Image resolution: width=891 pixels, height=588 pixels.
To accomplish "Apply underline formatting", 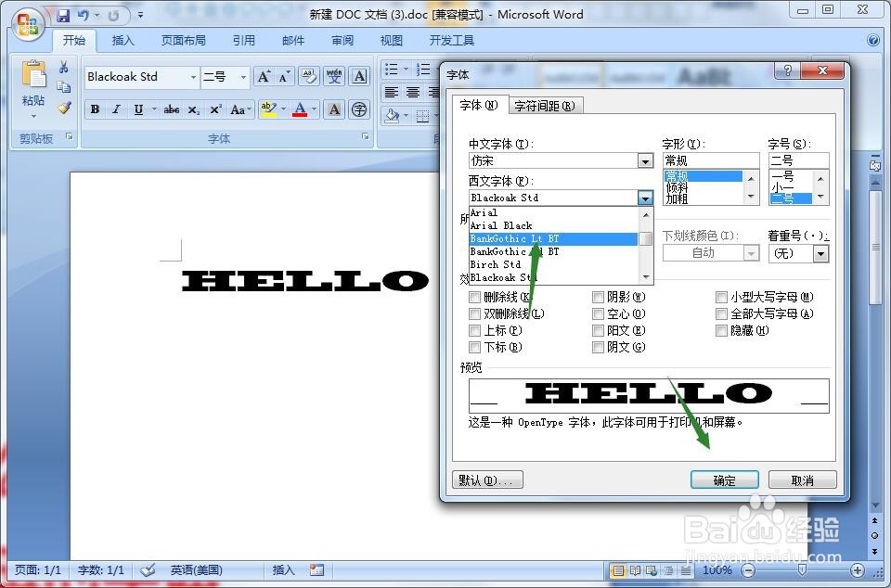I will pyautogui.click(x=138, y=109).
